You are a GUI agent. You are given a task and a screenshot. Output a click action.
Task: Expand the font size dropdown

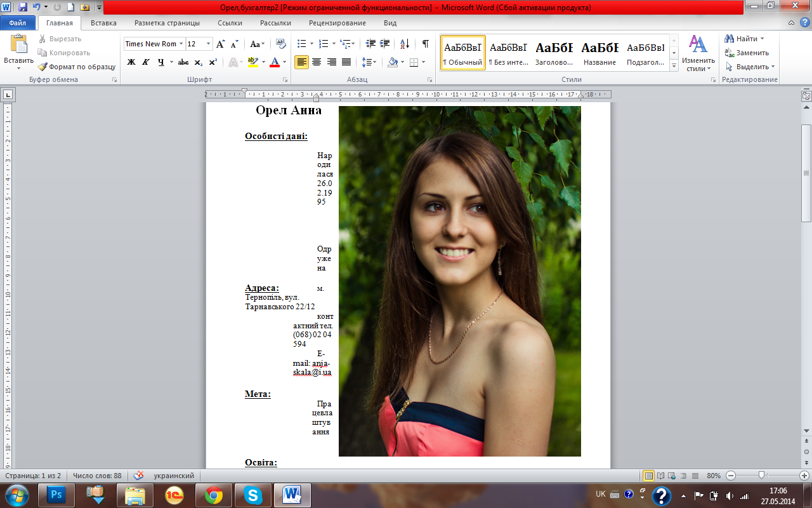pos(209,44)
